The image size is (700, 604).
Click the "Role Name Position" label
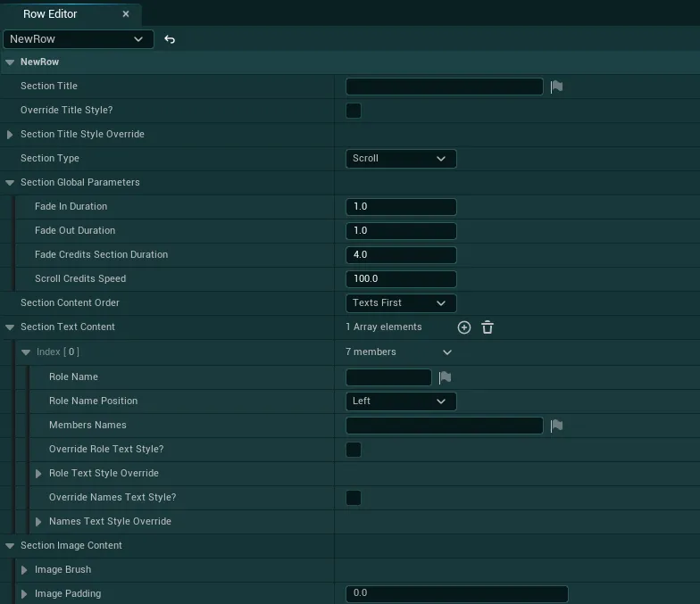[93, 401]
